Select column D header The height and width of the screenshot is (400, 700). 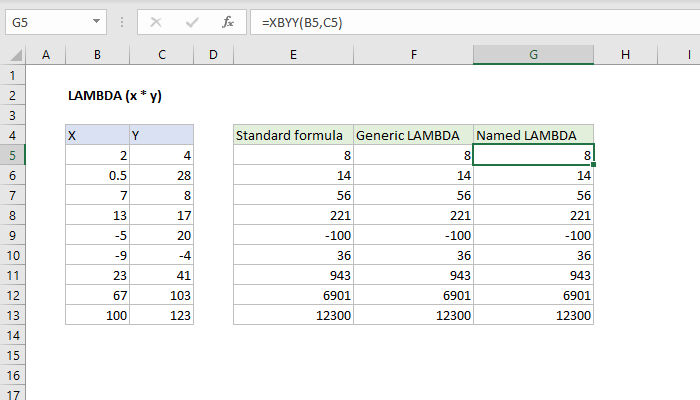coord(213,55)
